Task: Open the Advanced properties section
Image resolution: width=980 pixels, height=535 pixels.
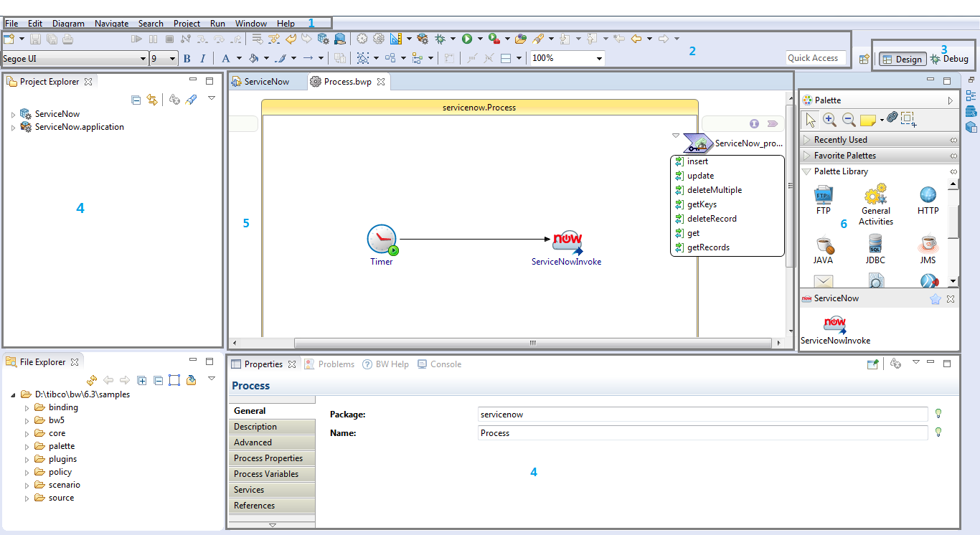Action: 272,442
